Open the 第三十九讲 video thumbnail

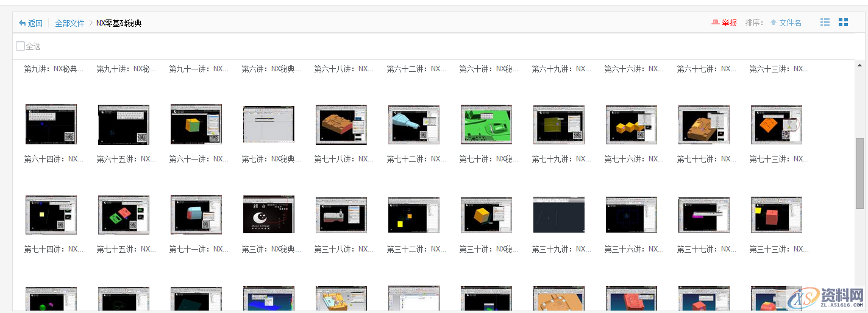(x=559, y=215)
